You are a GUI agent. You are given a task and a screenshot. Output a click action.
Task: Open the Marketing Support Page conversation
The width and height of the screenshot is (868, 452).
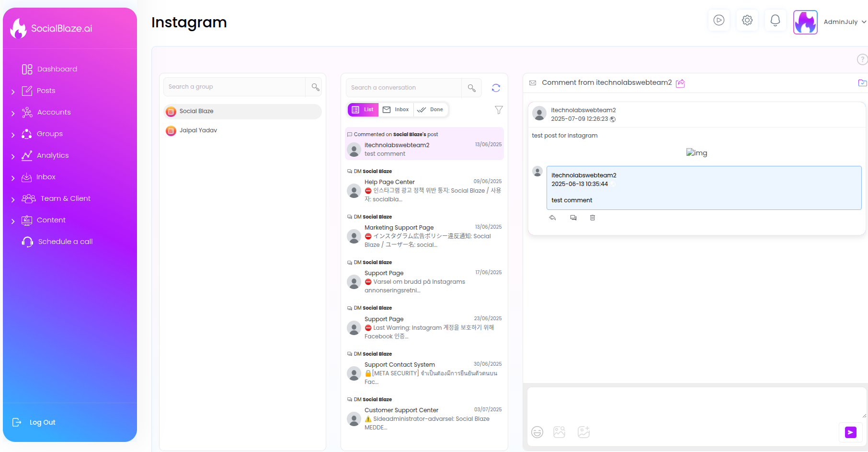click(x=424, y=232)
